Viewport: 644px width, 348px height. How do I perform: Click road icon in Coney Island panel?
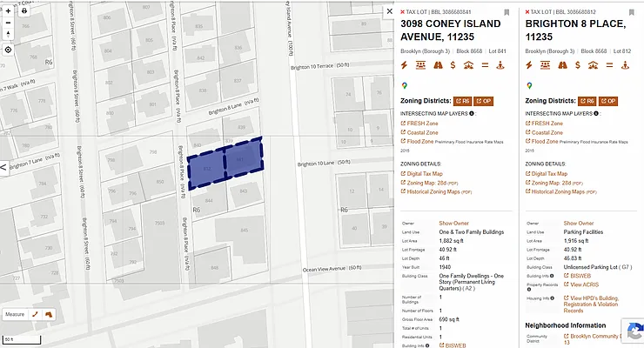click(x=438, y=65)
